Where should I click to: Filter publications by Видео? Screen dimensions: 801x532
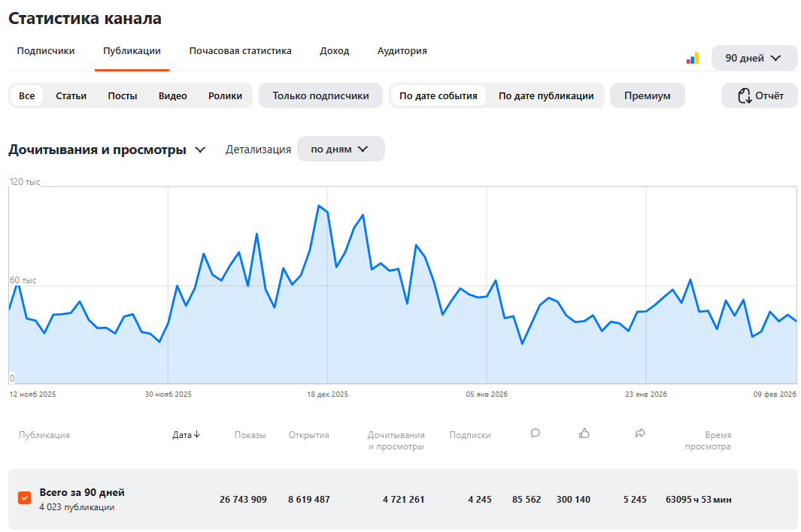pos(173,95)
